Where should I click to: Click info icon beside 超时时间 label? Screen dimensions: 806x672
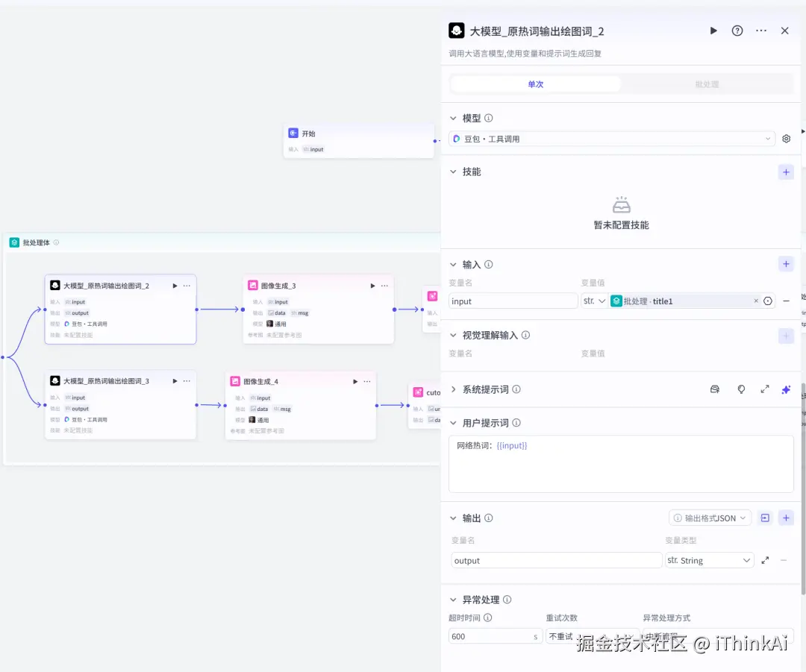(488, 618)
